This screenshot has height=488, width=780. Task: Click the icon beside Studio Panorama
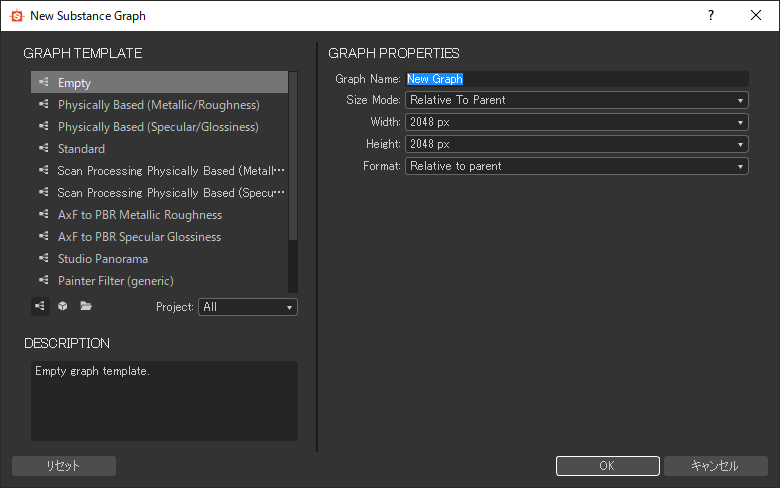44,258
